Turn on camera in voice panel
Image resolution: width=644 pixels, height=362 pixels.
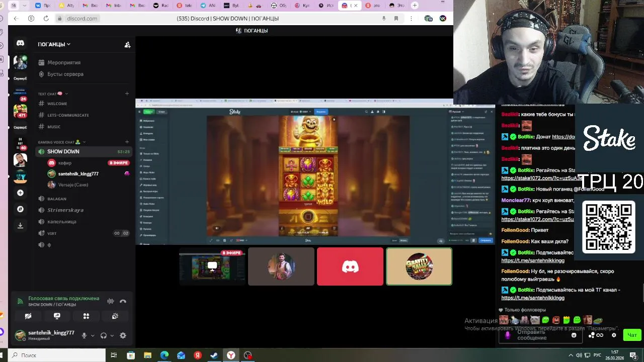28,316
